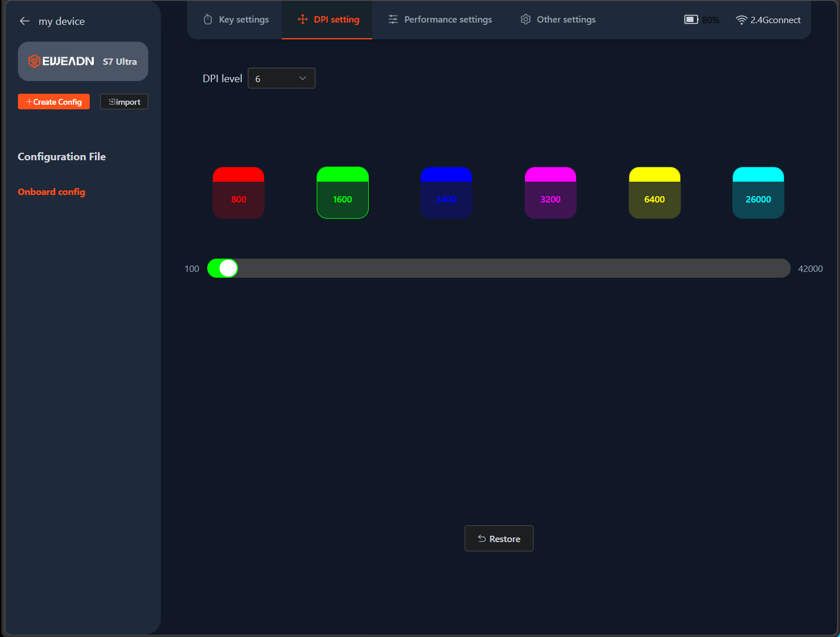
Task: Switch to the DPI setting tab
Action: point(328,20)
